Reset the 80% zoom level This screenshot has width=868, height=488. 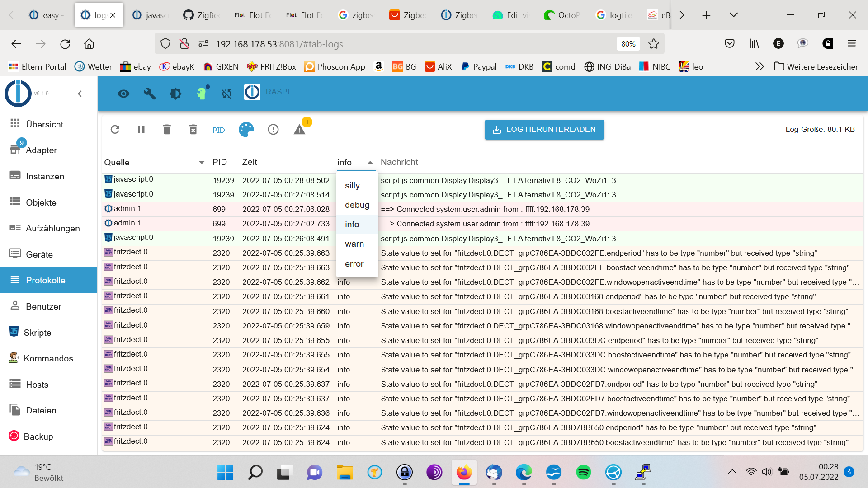pos(628,44)
